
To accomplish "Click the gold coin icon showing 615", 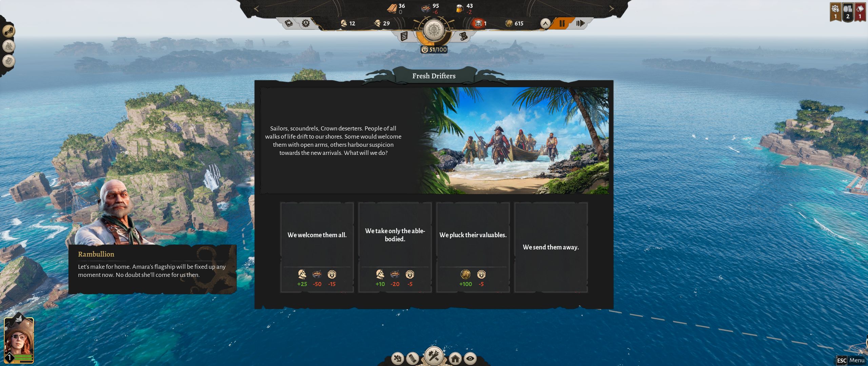I will [x=509, y=23].
